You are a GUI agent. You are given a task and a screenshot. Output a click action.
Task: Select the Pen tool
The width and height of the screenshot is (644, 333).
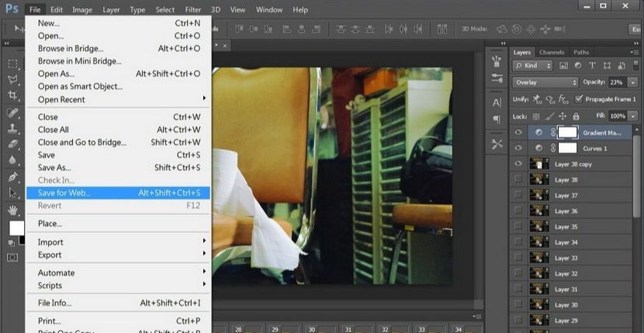12,177
